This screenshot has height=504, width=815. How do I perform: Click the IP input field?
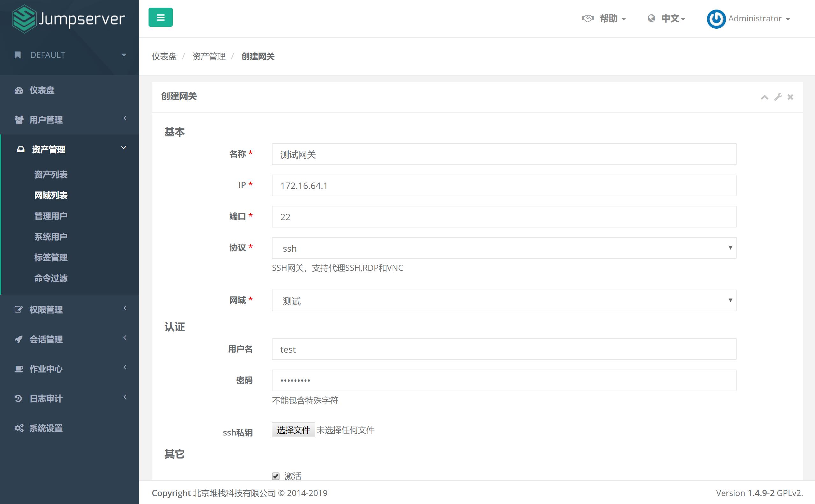[x=504, y=186]
